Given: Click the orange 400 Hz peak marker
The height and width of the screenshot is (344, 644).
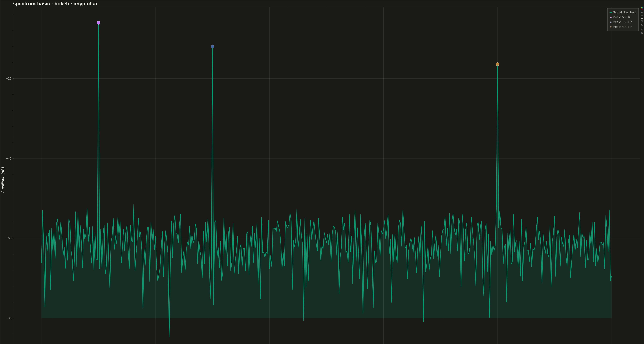Looking at the screenshot, I should click(x=497, y=64).
